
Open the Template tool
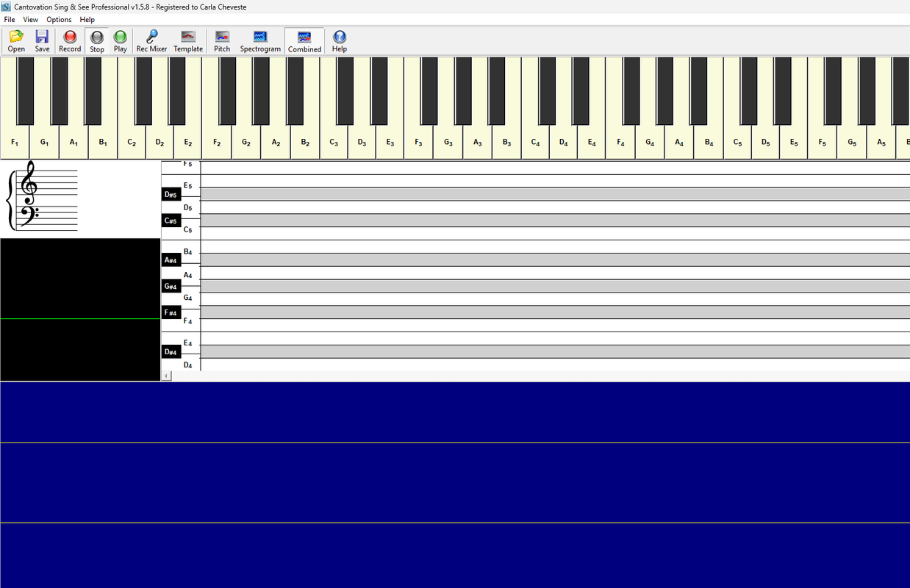point(188,41)
